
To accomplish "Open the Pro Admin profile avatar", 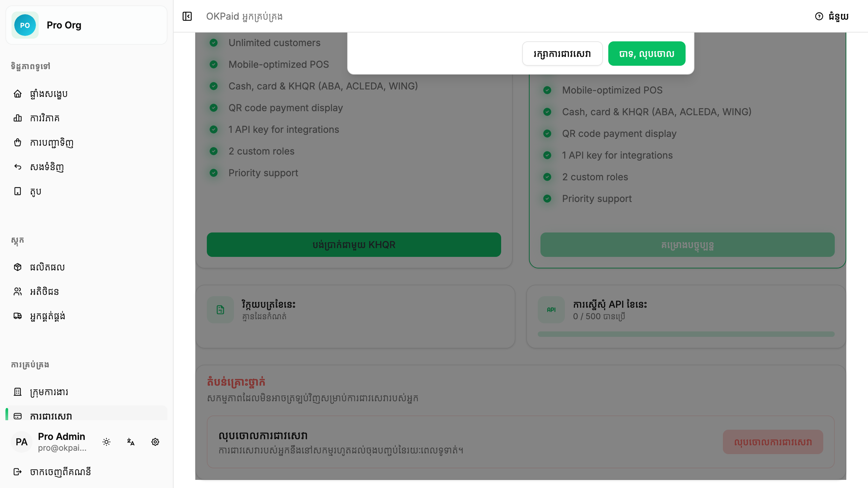I will [22, 442].
